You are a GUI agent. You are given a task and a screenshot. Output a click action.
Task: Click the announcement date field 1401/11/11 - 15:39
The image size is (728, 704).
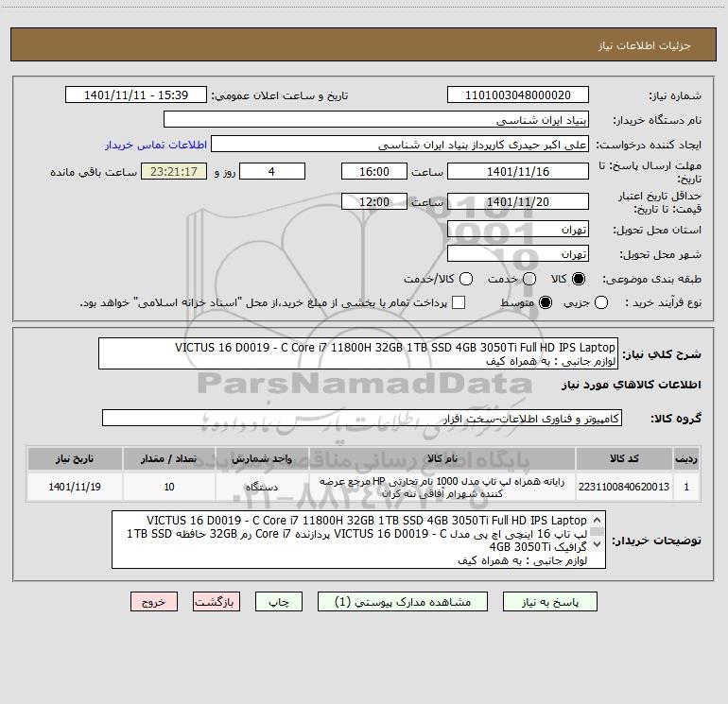(x=136, y=95)
